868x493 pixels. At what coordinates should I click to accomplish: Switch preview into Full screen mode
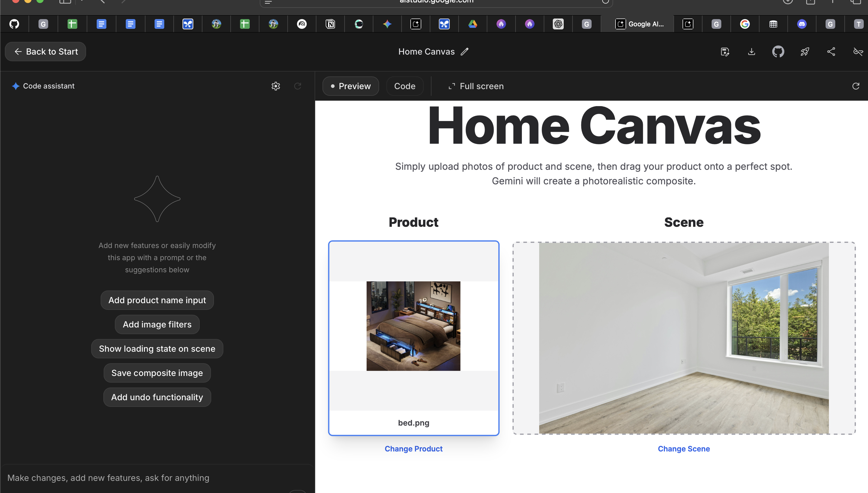[x=475, y=86]
